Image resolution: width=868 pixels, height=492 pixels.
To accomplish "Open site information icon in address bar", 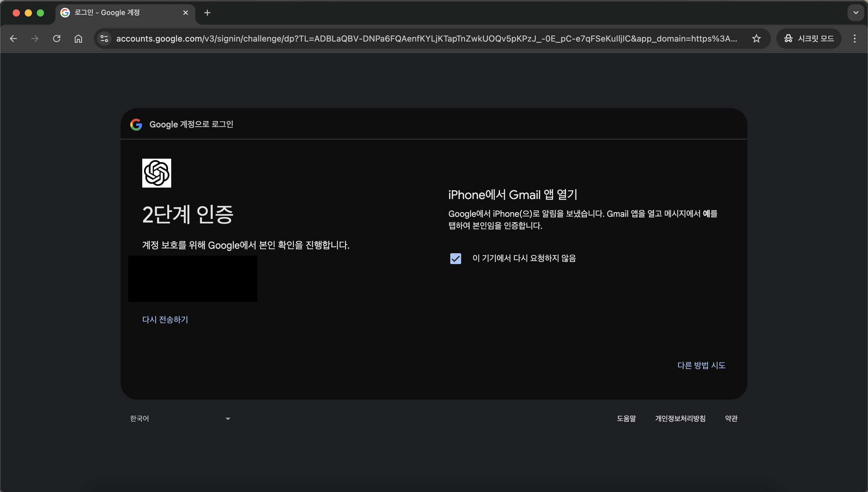I will 104,39.
